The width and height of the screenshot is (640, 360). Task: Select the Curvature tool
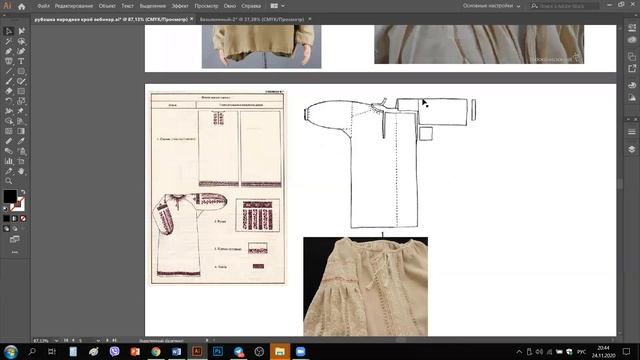coord(21,51)
